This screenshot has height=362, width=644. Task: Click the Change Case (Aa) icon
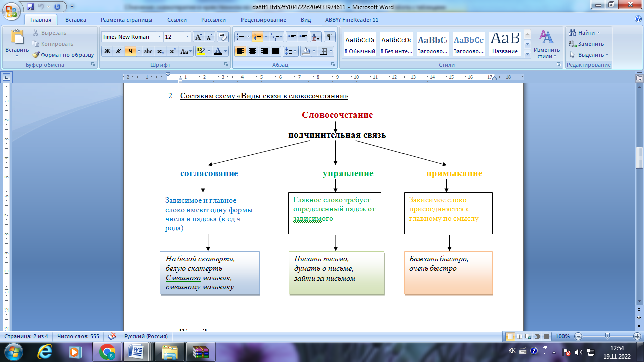(186, 51)
